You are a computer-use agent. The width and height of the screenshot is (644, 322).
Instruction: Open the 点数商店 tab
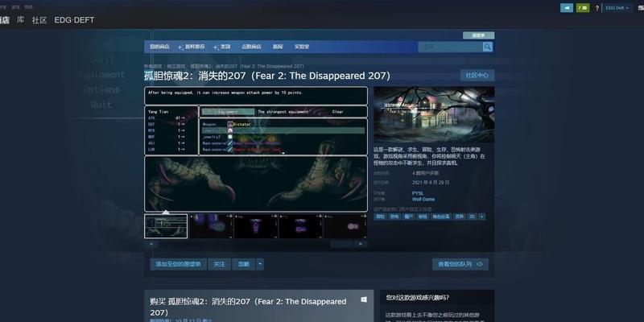pos(251,47)
